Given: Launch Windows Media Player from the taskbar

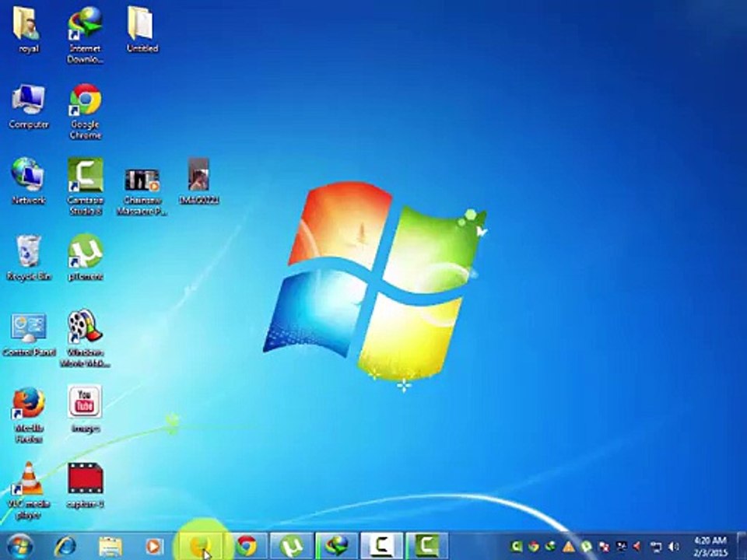Looking at the screenshot, I should tap(153, 546).
